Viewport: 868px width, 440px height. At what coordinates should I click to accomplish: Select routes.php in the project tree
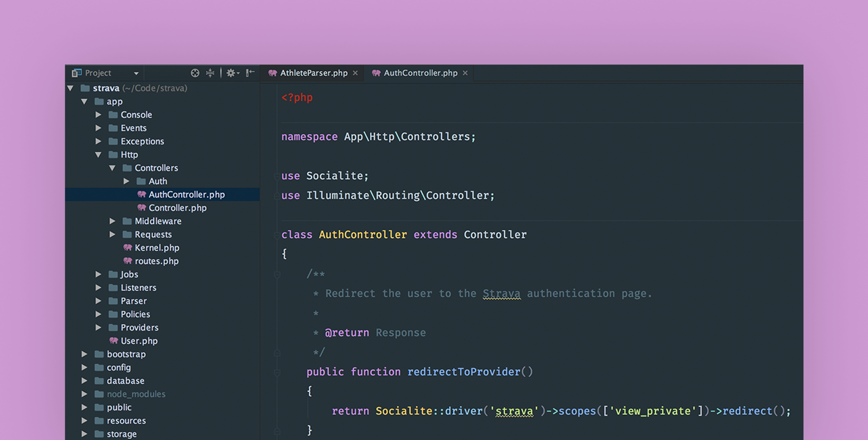point(156,261)
